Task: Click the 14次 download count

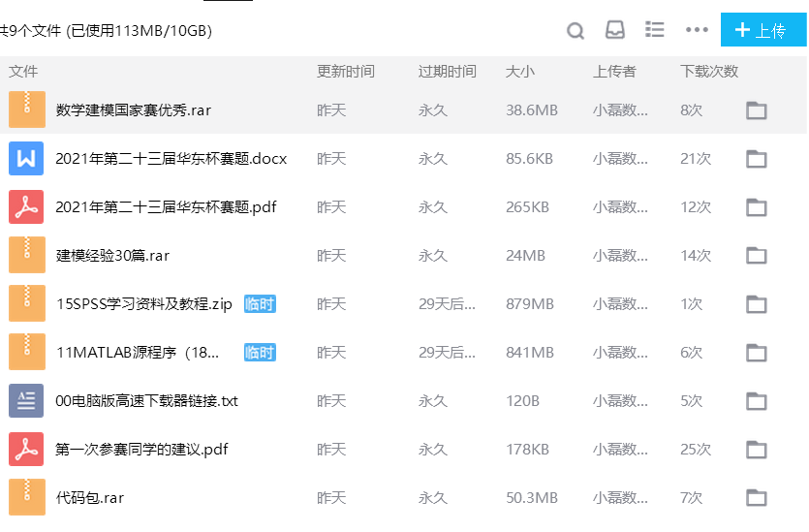Action: pos(696,256)
